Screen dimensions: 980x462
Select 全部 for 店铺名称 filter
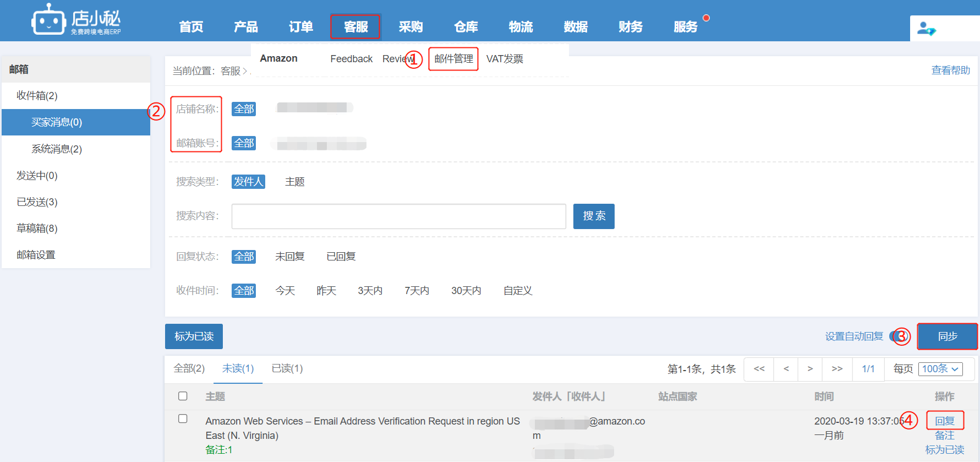point(244,109)
